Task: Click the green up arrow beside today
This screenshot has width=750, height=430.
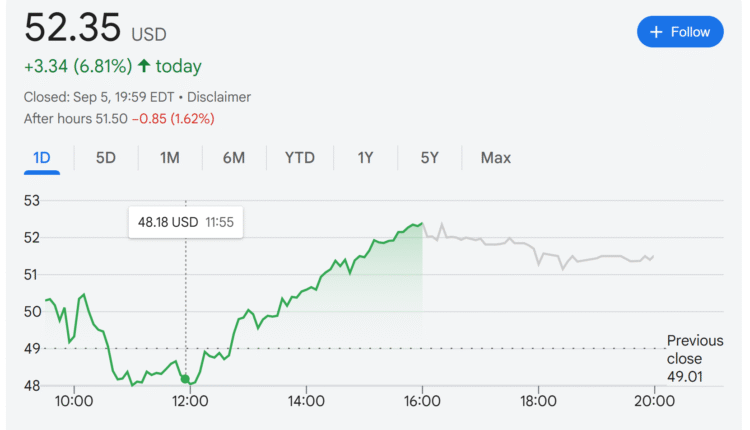Action: [144, 67]
